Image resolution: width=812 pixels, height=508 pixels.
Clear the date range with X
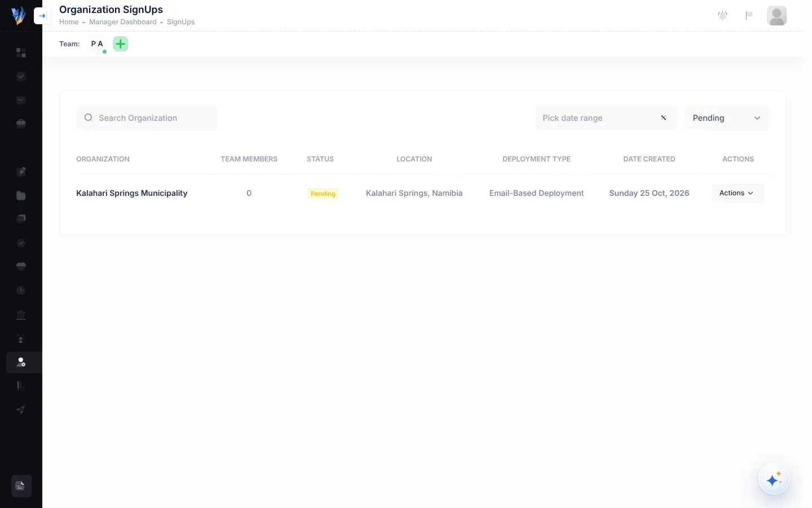coord(664,118)
